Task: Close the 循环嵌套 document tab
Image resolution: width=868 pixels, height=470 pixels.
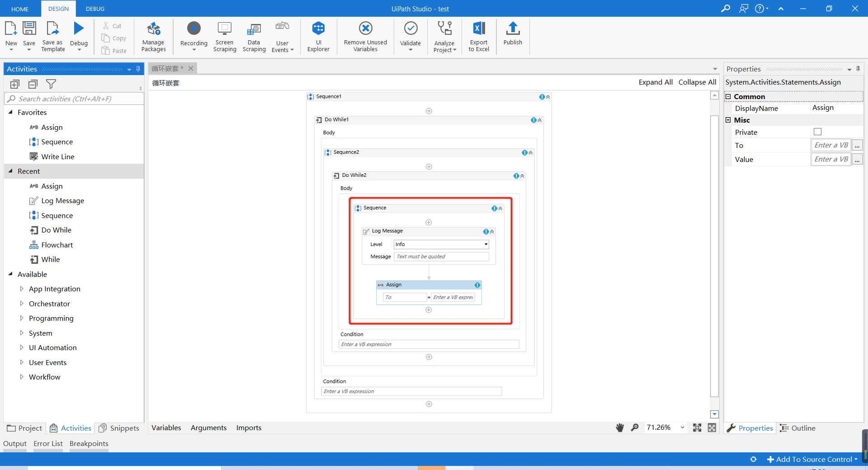Action: [191, 68]
